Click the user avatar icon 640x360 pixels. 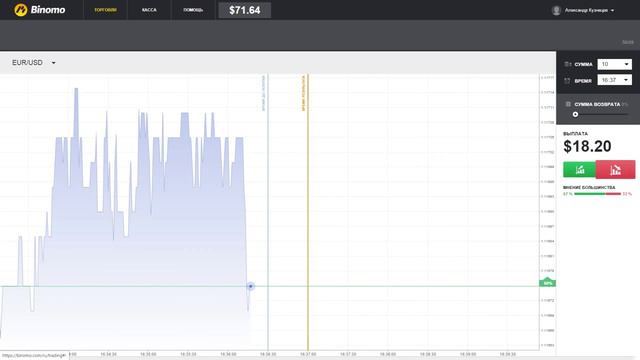[556, 10]
